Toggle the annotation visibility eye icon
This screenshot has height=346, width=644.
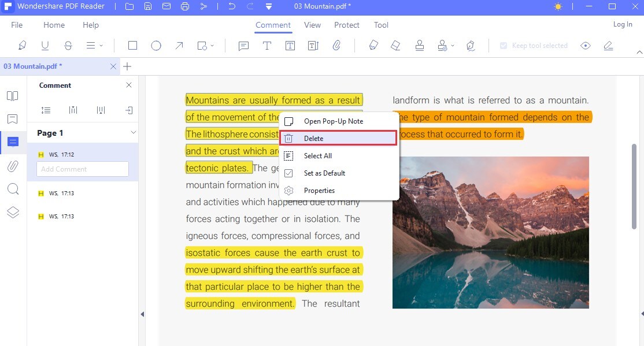[585, 45]
